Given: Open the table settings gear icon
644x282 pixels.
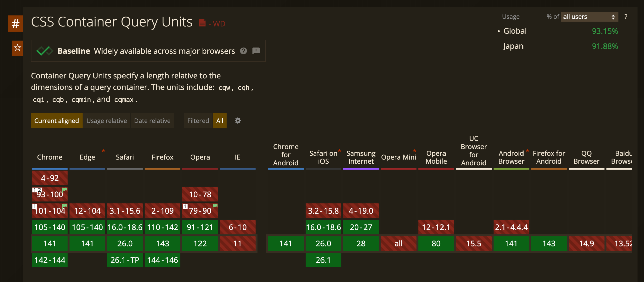Looking at the screenshot, I should [x=238, y=121].
